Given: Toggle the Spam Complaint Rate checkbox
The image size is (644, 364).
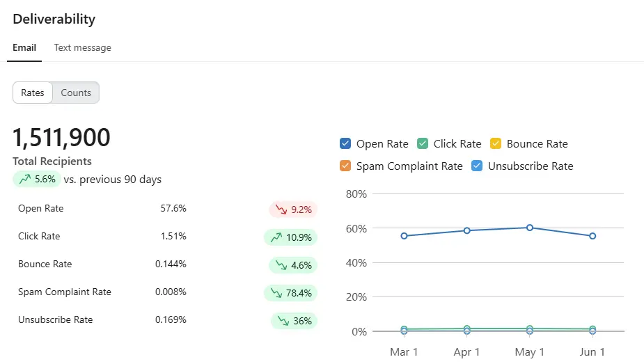Looking at the screenshot, I should pos(345,166).
